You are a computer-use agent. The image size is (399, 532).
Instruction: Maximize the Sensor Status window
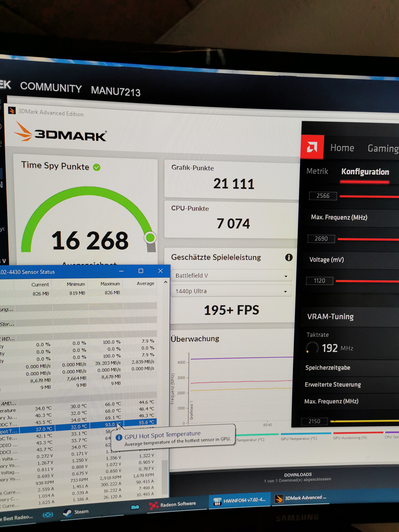[141, 271]
